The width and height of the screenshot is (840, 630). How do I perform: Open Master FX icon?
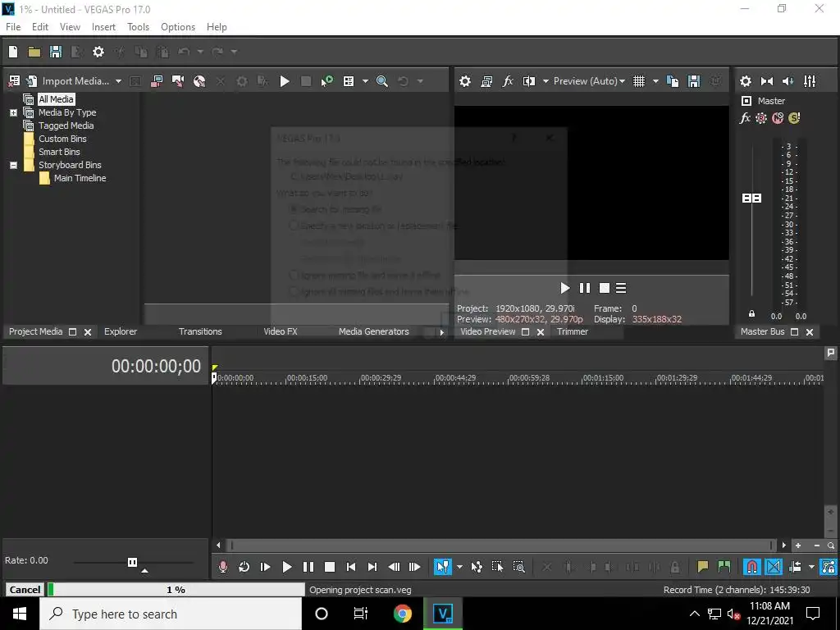(745, 118)
